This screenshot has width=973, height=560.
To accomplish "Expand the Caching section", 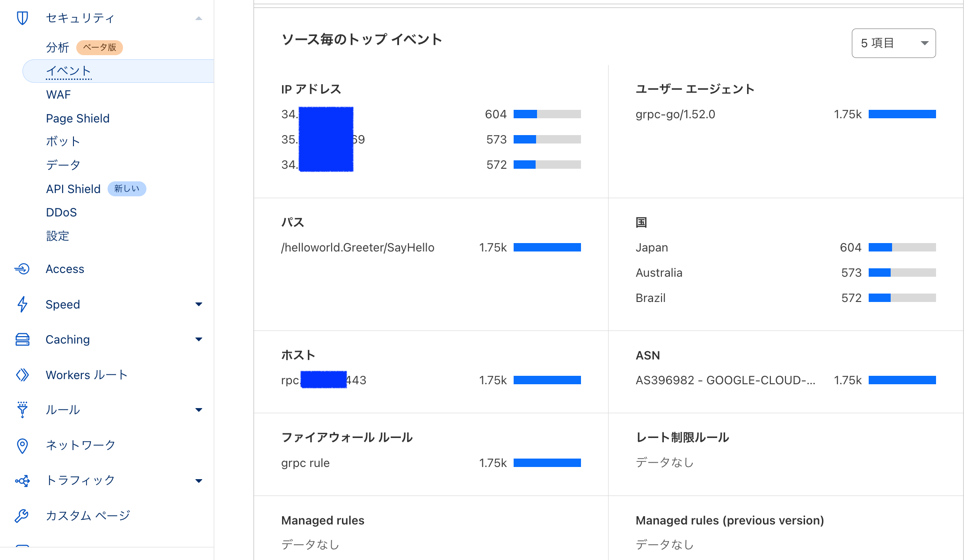I will click(199, 339).
